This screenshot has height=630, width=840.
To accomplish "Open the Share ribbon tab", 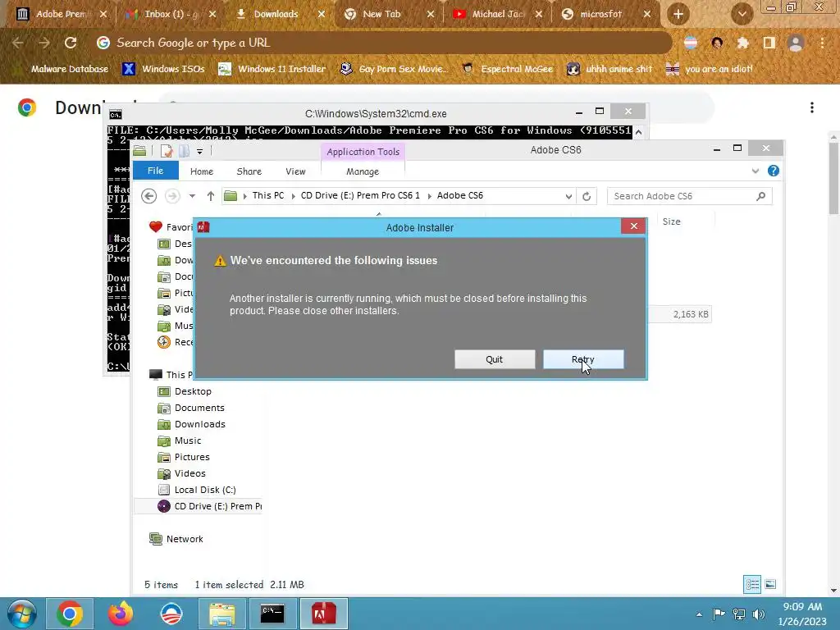I will (x=249, y=171).
